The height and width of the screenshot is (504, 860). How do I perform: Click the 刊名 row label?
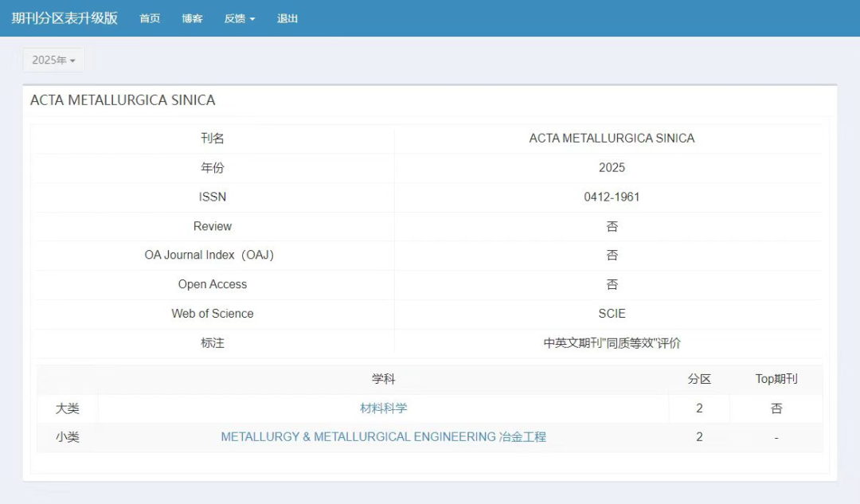[x=213, y=139]
